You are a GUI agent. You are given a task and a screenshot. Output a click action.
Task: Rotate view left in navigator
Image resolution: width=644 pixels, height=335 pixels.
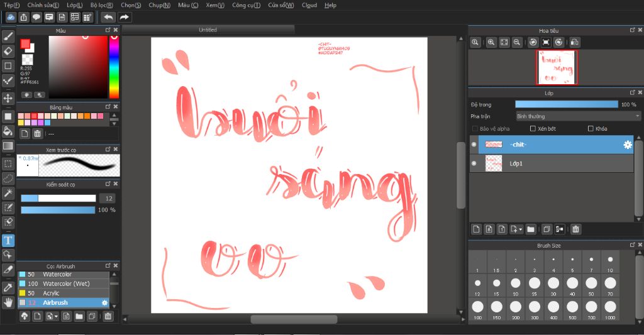(x=533, y=42)
